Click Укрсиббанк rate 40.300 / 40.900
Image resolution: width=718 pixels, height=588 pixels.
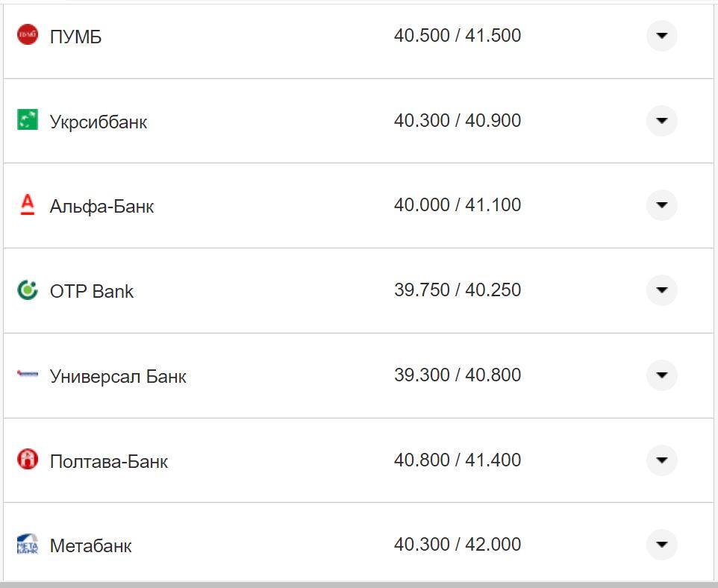click(457, 120)
